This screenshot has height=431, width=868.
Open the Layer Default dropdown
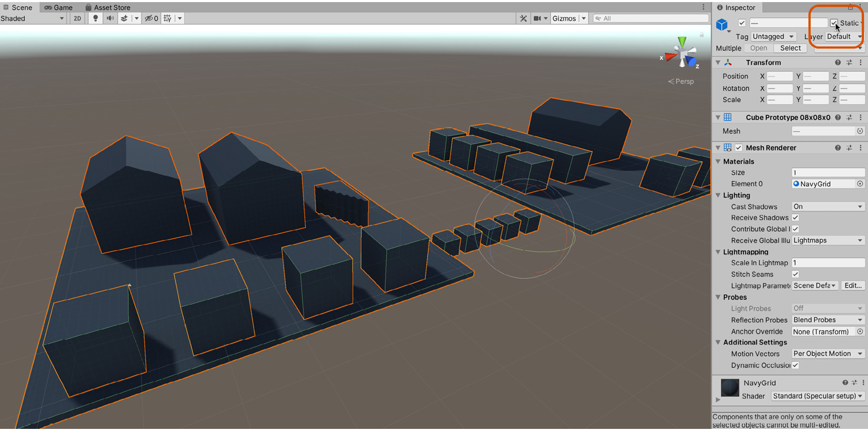pos(844,37)
